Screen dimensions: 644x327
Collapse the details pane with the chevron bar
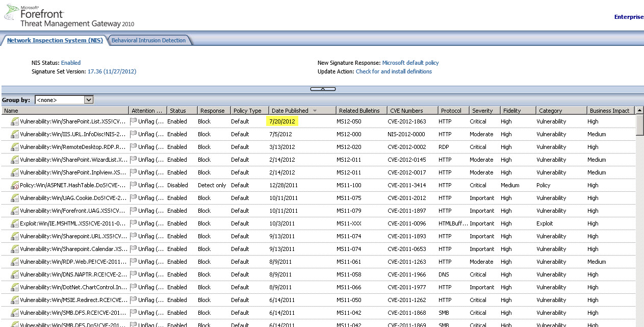[x=323, y=89]
